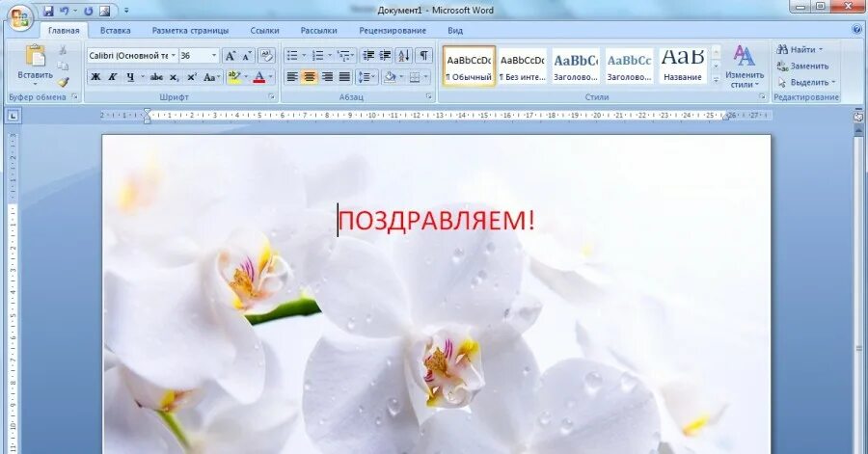
Task: Apply the Название style
Action: pos(683,66)
